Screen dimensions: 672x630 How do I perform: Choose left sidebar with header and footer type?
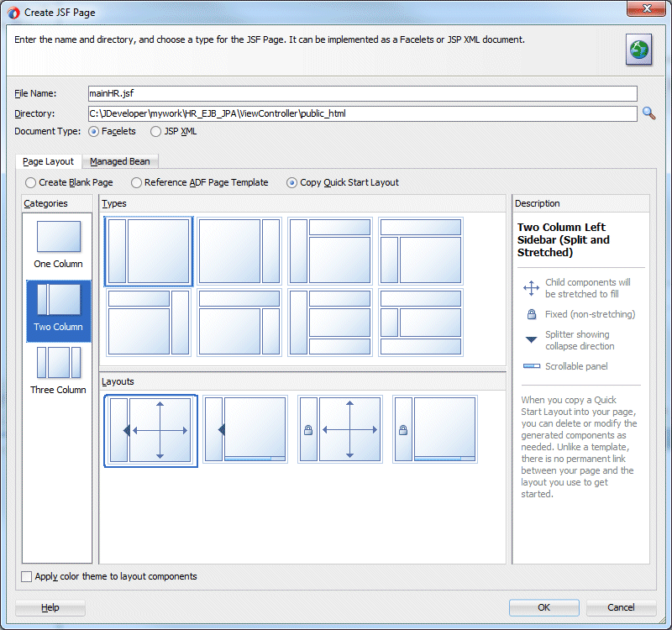330,323
